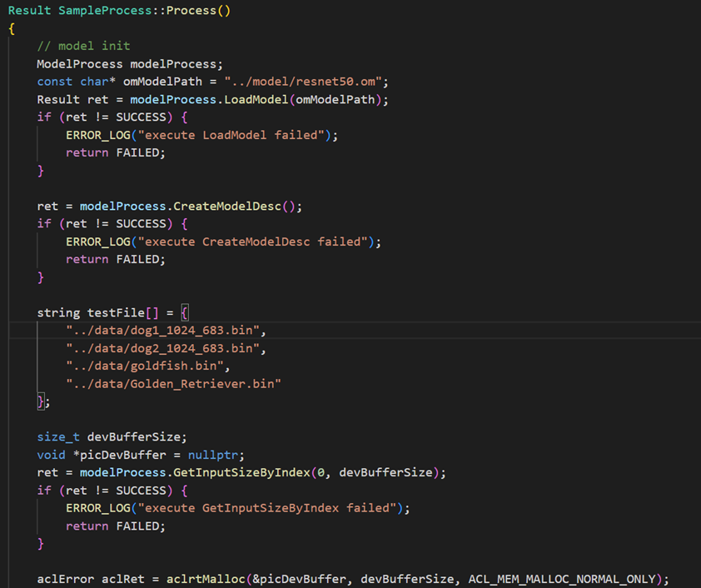Click "execute GetInputSizeByIndex failed" error string

click(x=267, y=508)
